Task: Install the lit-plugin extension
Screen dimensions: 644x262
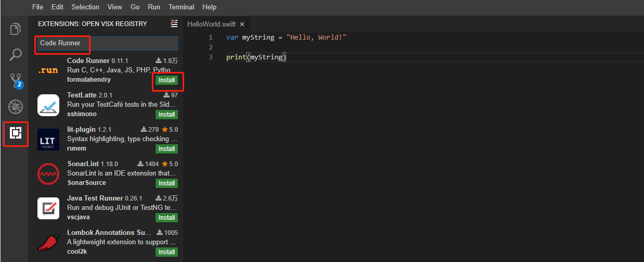Action: click(x=166, y=149)
